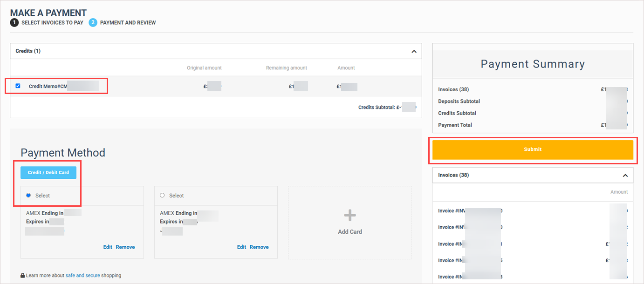
Task: Click the Credit Memo Amount field
Action: 346,86
